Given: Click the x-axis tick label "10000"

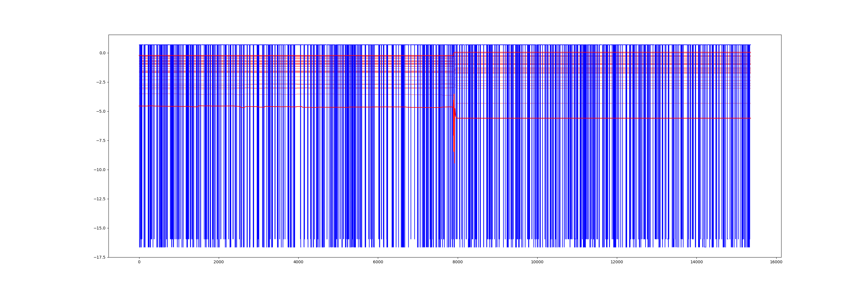Looking at the screenshot, I should pyautogui.click(x=537, y=262).
